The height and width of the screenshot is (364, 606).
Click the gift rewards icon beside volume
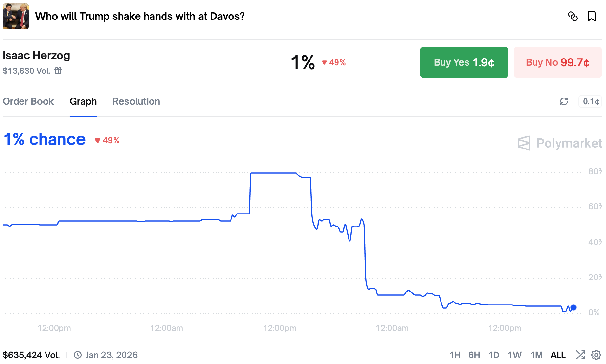(x=58, y=71)
